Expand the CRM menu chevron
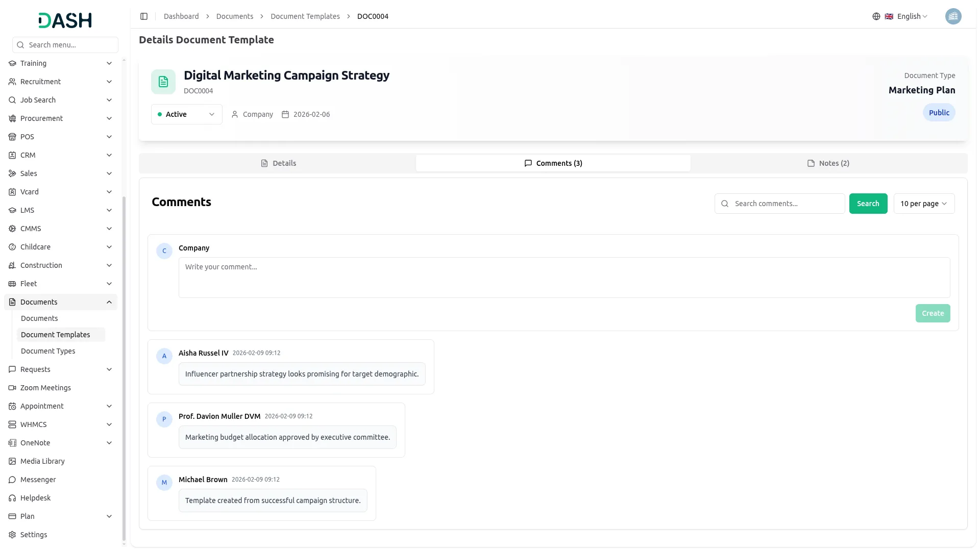980x551 pixels. point(109,155)
